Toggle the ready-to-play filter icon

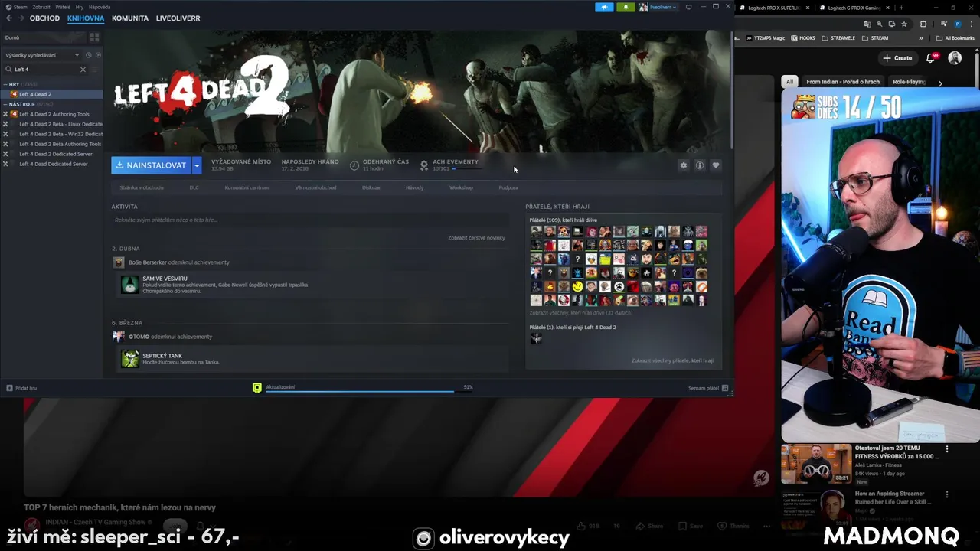(x=97, y=55)
